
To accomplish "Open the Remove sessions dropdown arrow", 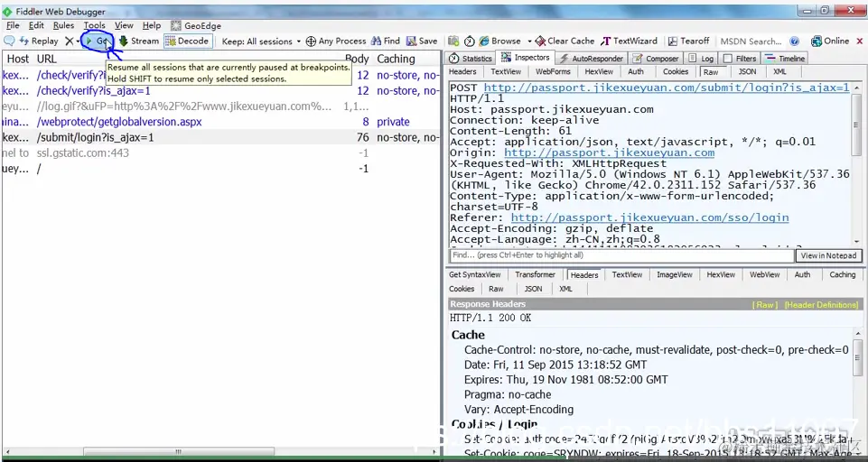I will [78, 42].
